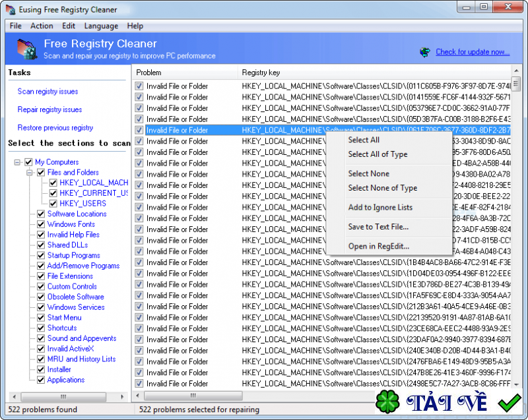528x420 pixels.
Task: Open the Action menu
Action: pyautogui.click(x=42, y=26)
